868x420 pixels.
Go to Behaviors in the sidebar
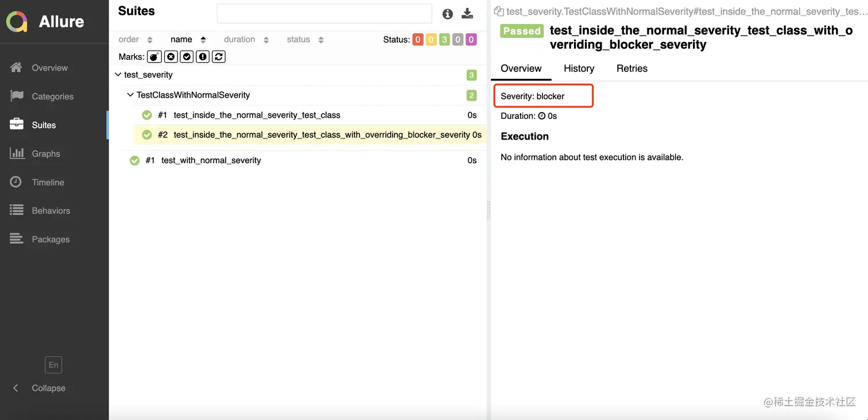(51, 211)
